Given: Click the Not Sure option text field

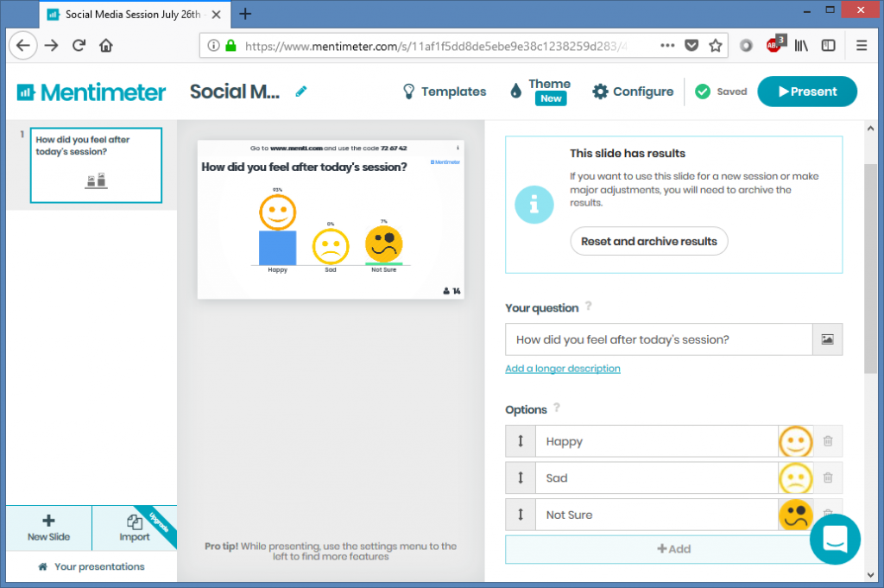Looking at the screenshot, I should pyautogui.click(x=657, y=515).
